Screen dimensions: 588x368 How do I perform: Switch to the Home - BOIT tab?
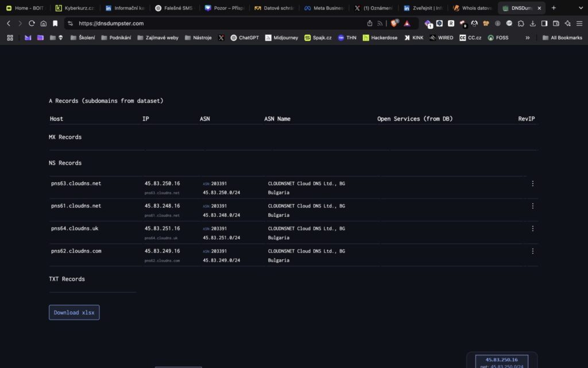[x=25, y=8]
